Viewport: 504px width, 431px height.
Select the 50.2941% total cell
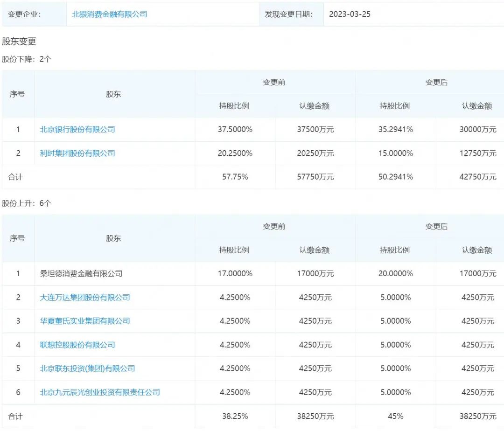396,177
